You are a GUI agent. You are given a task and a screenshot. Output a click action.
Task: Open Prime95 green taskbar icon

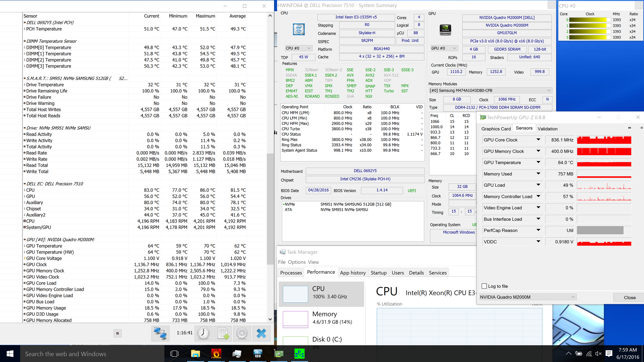pyautogui.click(x=299, y=354)
